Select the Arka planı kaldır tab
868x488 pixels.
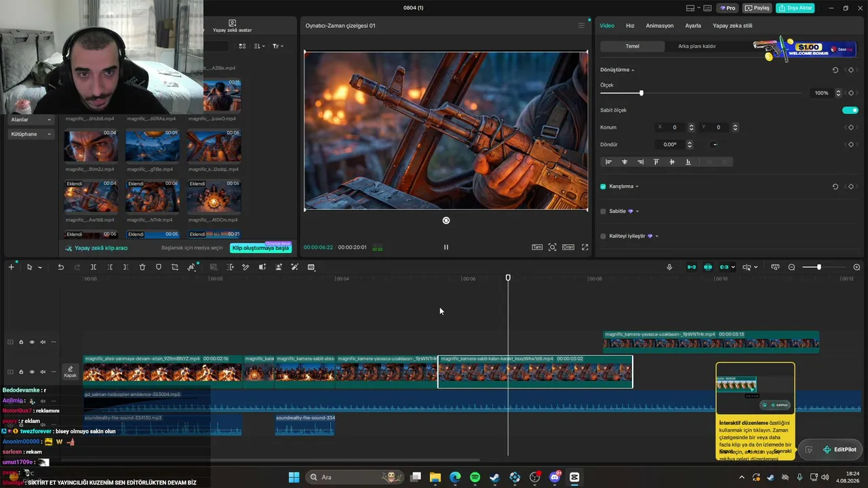[x=696, y=46]
